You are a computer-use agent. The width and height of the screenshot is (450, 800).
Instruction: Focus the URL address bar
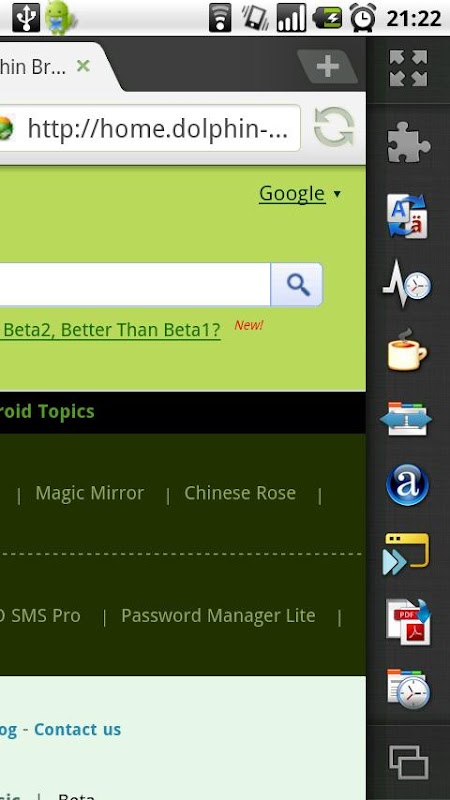point(150,128)
